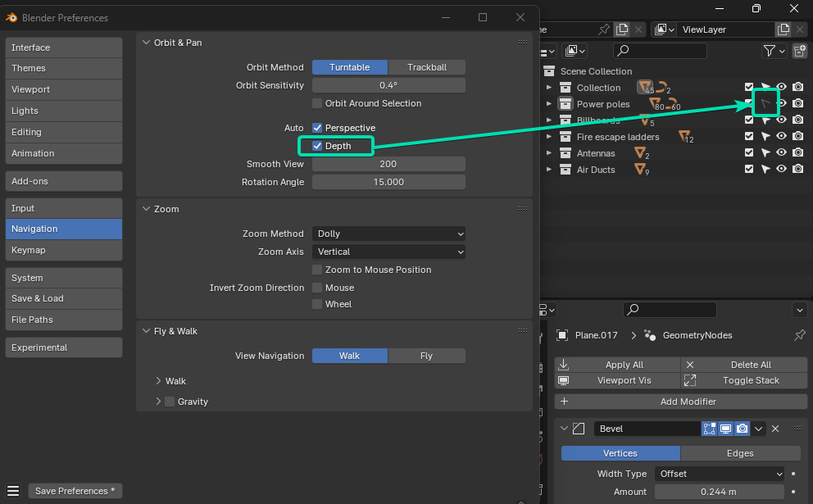Click the Orbit Sensitivity slider field

tap(388, 85)
